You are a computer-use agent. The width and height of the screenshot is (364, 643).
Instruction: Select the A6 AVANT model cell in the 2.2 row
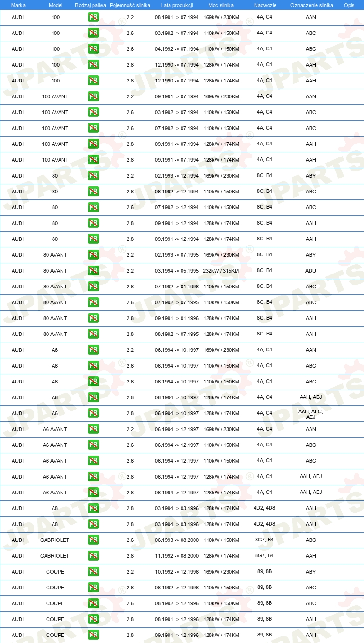tap(55, 430)
